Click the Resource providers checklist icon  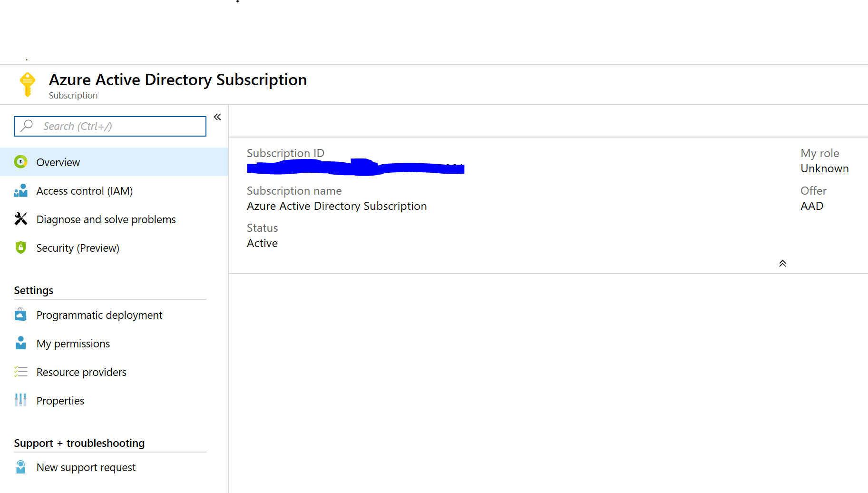click(x=20, y=372)
